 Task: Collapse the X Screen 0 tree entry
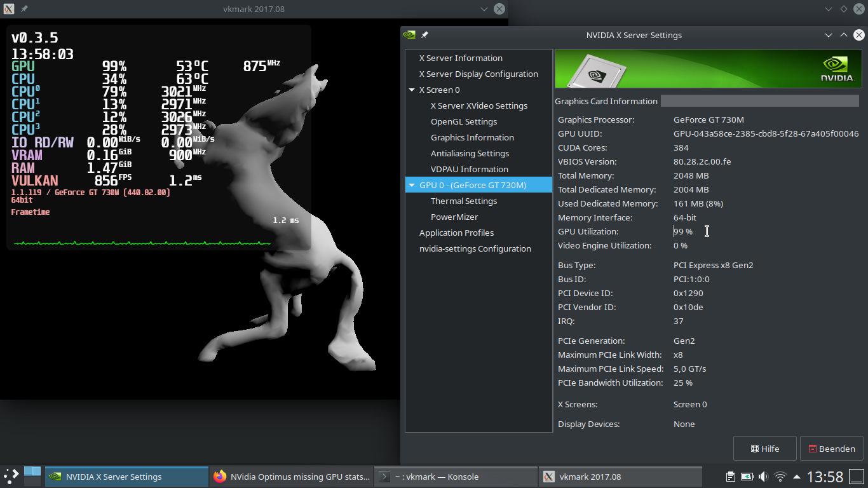[x=411, y=90]
